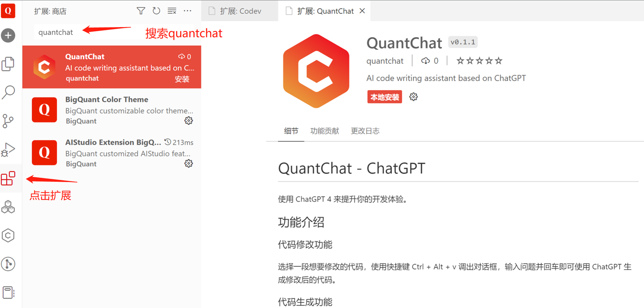644x308 pixels.
Task: Filter extensions using the funnel icon
Action: pos(141,11)
